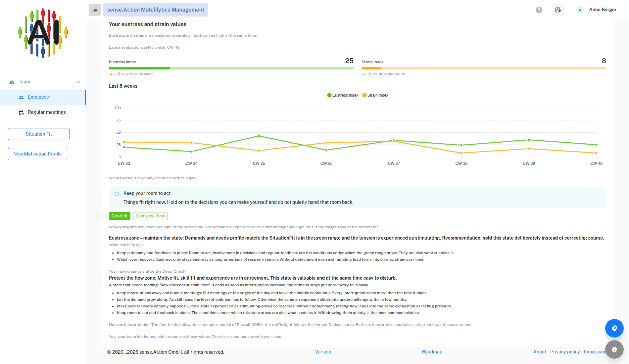Open the Privacy policy link
The width and height of the screenshot is (629, 364).
pos(565,352)
